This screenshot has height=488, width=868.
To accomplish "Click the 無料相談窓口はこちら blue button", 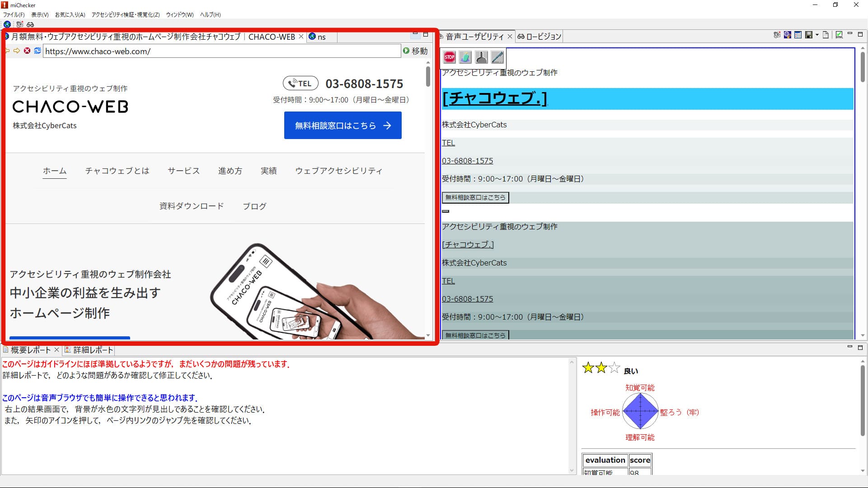I will 343,125.
